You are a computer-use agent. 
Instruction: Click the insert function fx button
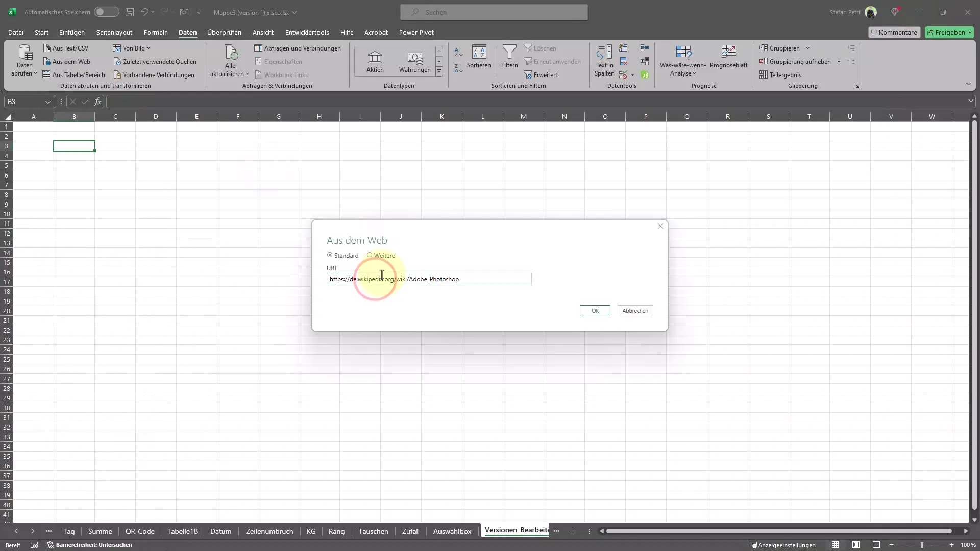[x=97, y=102]
